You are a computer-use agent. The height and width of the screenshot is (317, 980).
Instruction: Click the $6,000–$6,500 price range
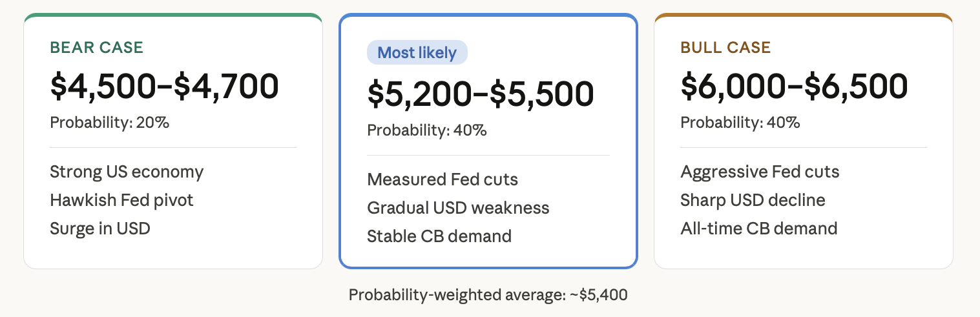794,86
